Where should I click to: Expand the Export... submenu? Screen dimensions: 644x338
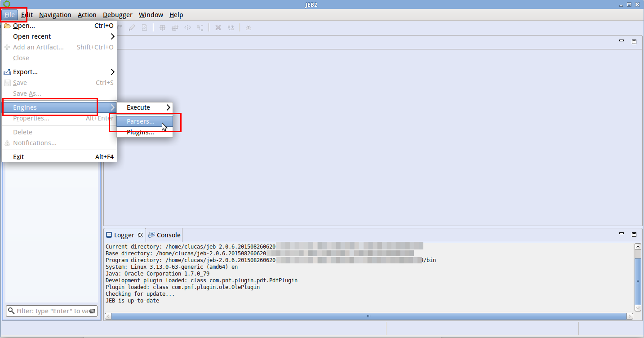59,72
